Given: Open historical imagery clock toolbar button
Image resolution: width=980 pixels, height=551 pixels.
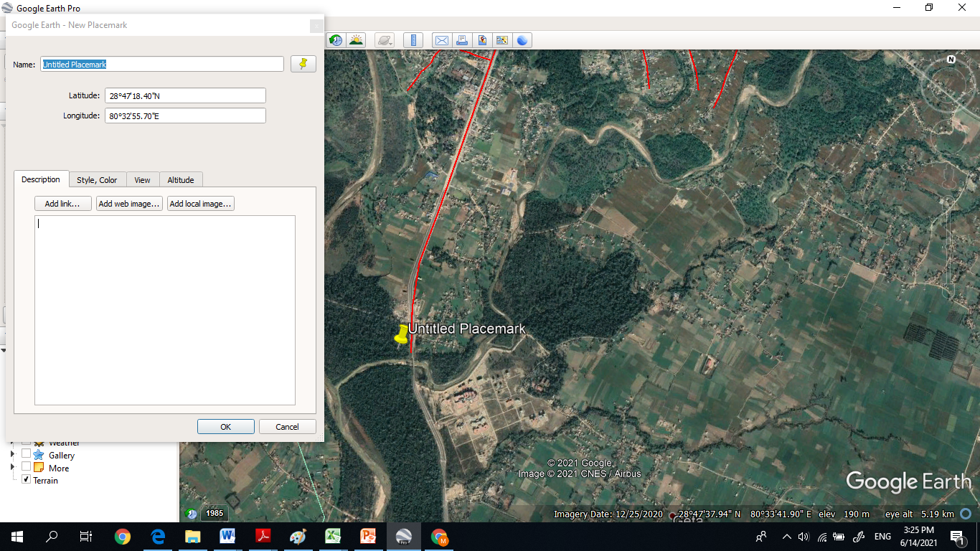Looking at the screenshot, I should point(336,40).
